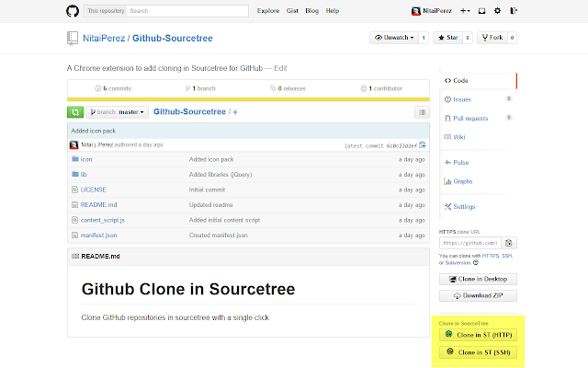Open Github-Sourcetree repository title link
Viewport: 588px width, 368px height.
click(x=173, y=39)
